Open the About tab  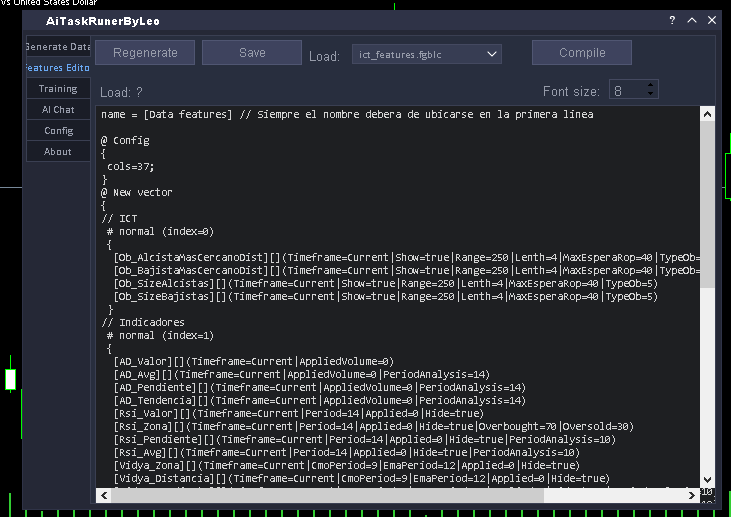tap(57, 152)
